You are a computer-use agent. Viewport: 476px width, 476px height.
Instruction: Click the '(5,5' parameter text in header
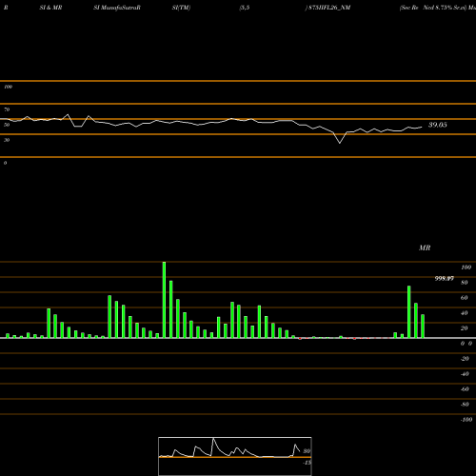tap(245, 8)
